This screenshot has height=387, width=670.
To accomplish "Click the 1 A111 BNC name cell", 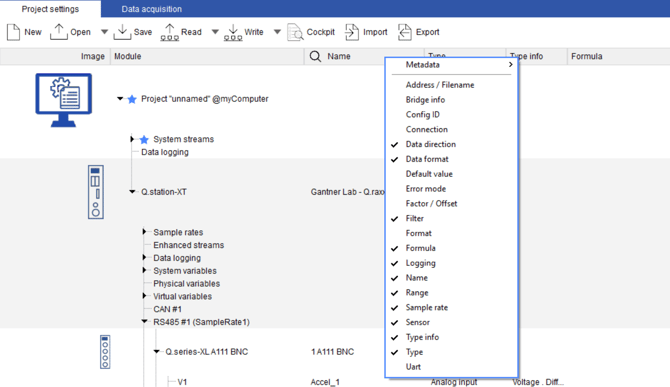I will point(332,352).
